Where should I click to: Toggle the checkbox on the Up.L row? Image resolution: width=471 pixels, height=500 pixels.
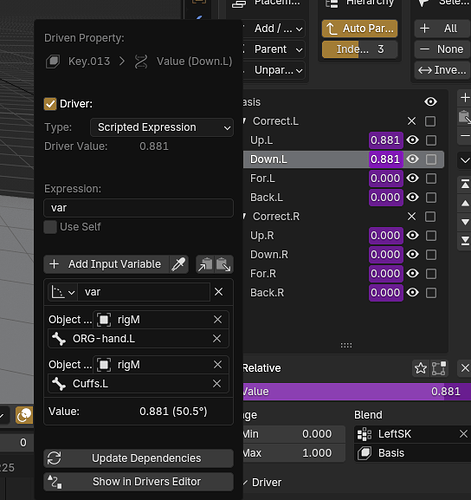[x=431, y=140]
